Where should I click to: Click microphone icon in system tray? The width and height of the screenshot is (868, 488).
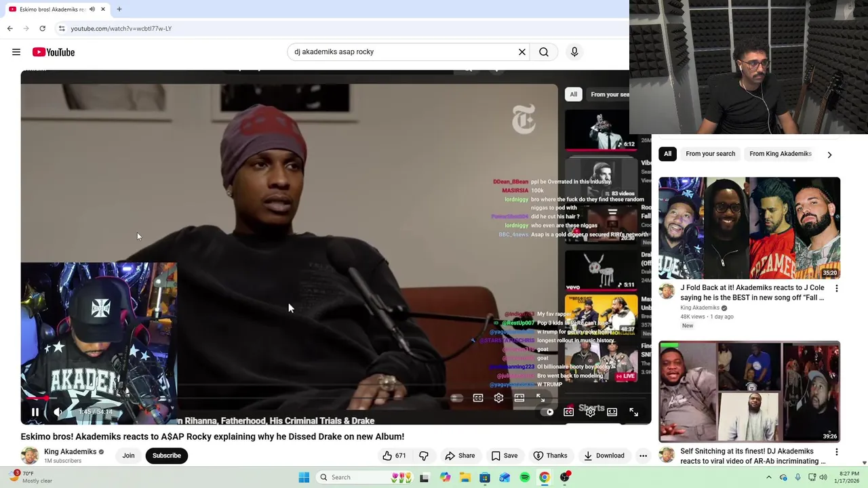coord(797,477)
